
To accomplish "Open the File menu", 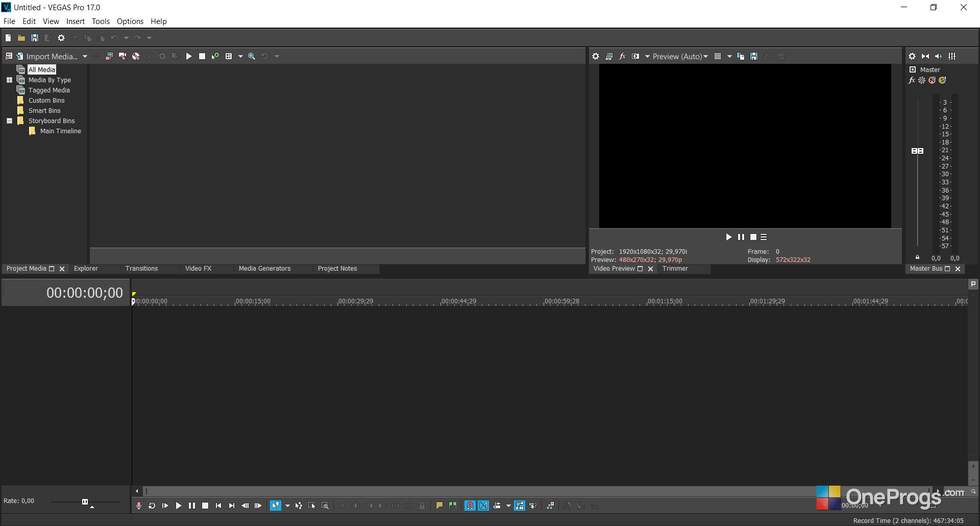I will [9, 21].
